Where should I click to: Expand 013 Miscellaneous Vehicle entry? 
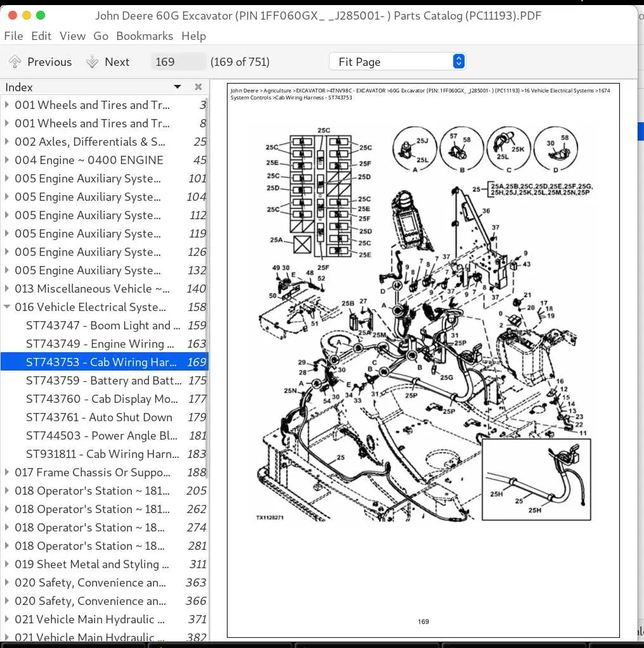[x=6, y=288]
